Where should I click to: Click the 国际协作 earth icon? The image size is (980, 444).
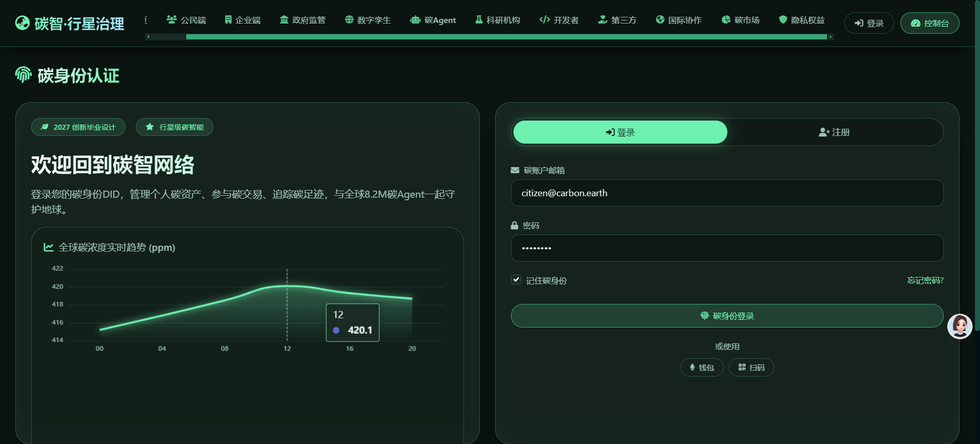point(660,19)
